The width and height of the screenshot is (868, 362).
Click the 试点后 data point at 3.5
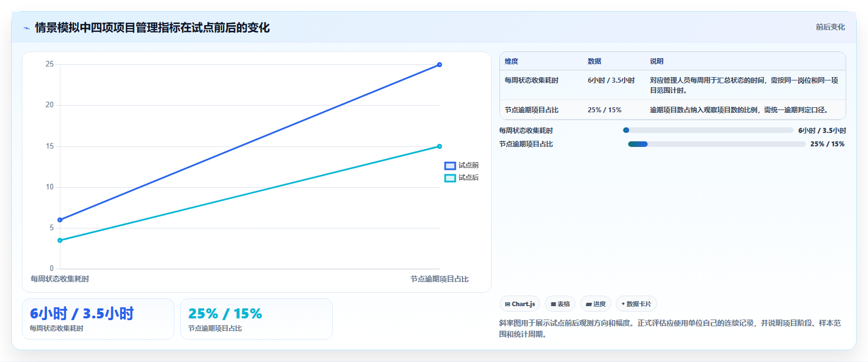click(x=60, y=240)
